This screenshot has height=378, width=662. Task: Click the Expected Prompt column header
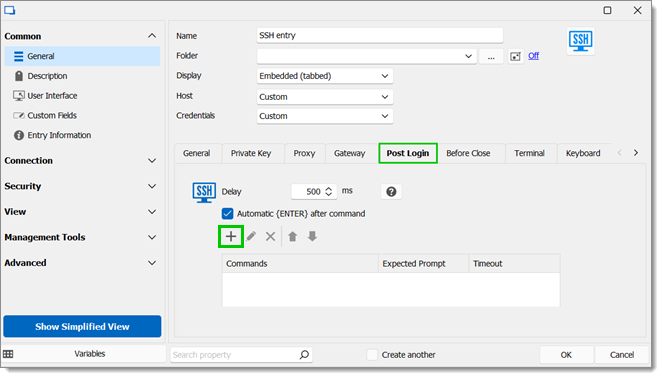tap(424, 264)
